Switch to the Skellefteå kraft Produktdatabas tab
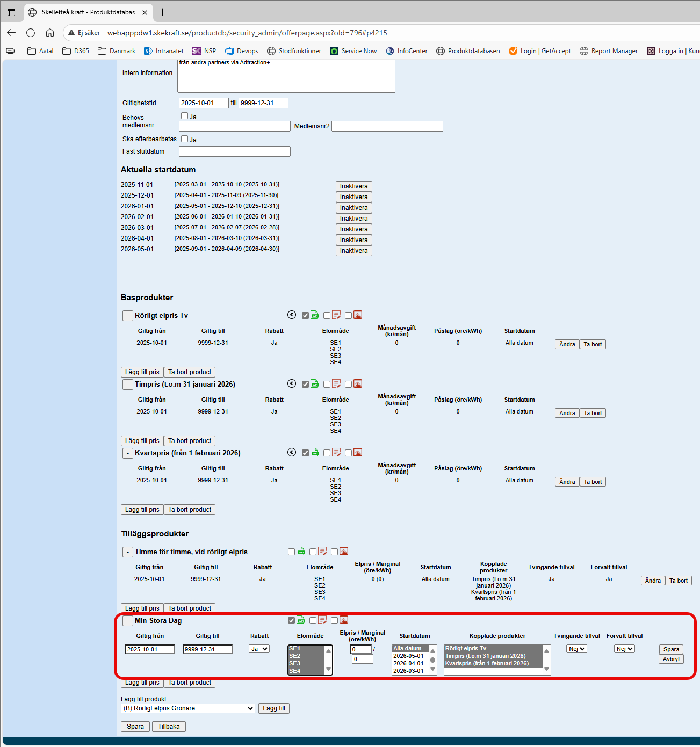Viewport: 700px width, 747px height. [x=89, y=12]
